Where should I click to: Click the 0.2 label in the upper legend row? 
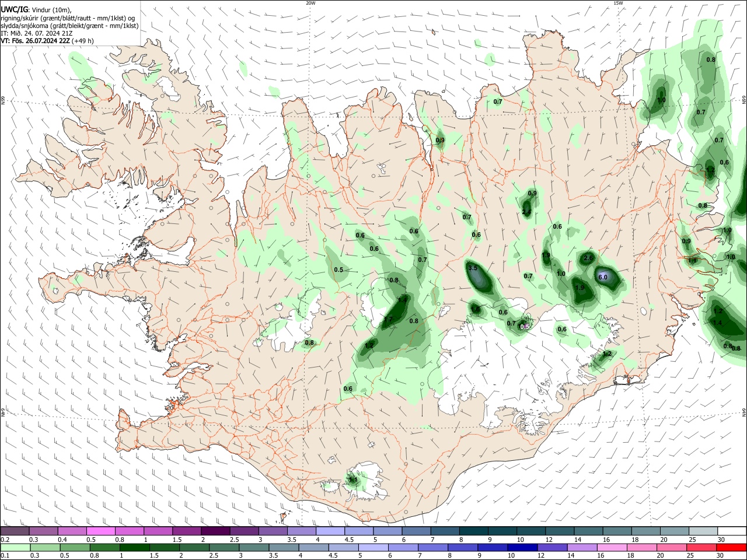(5, 540)
